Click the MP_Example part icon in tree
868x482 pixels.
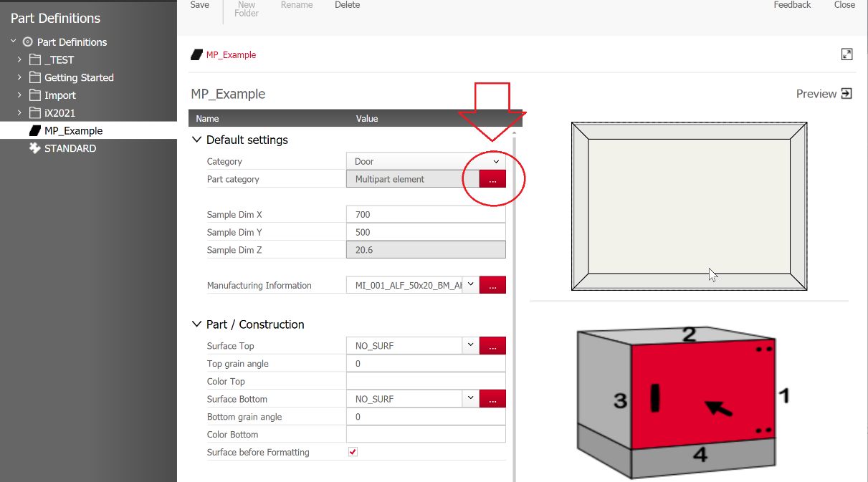(34, 130)
